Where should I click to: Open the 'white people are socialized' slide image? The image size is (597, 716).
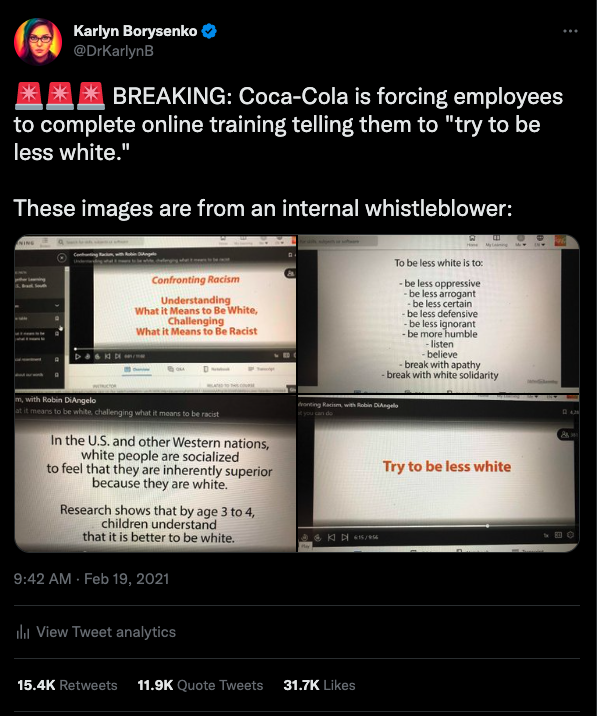click(155, 473)
